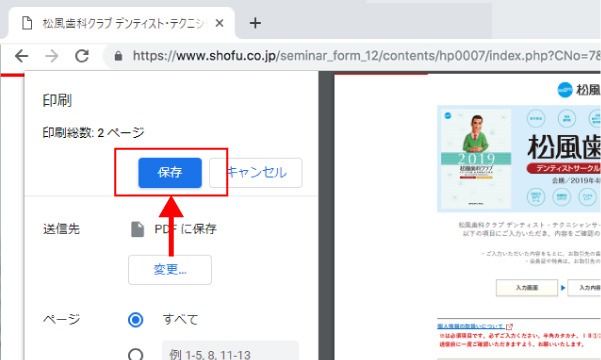Open destination options with 変更... button
This screenshot has height=360, width=601.
point(170,270)
